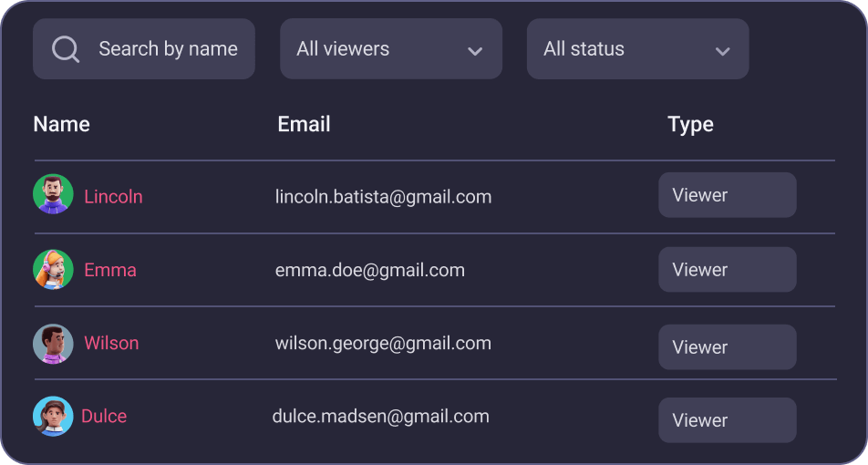
Task: Change Dulce's Viewer type
Action: (727, 420)
